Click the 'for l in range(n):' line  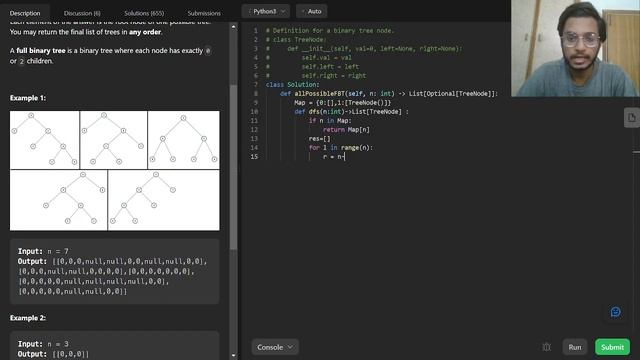click(341, 147)
